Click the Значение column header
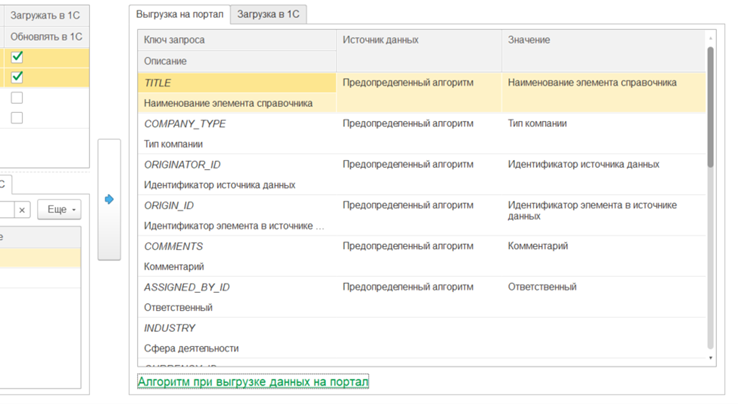The width and height of the screenshot is (738, 404). [x=529, y=40]
